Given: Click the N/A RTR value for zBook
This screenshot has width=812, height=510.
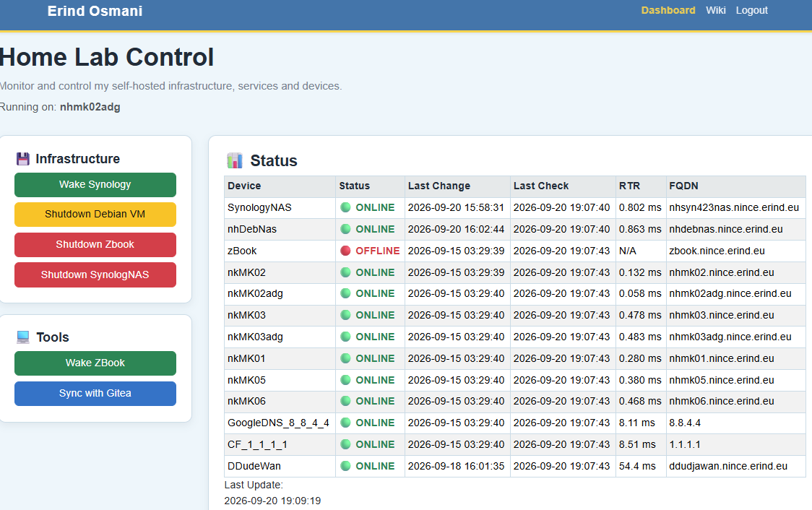Looking at the screenshot, I should coord(627,251).
